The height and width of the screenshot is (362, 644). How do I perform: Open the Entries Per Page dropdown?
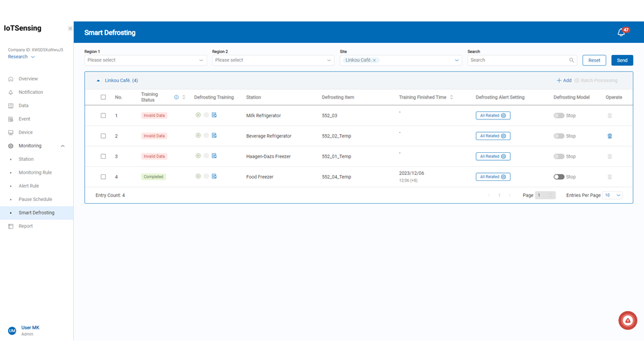click(612, 195)
